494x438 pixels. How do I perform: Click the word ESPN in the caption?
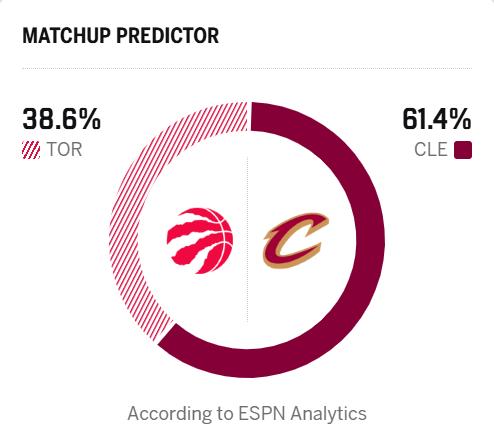point(262,414)
